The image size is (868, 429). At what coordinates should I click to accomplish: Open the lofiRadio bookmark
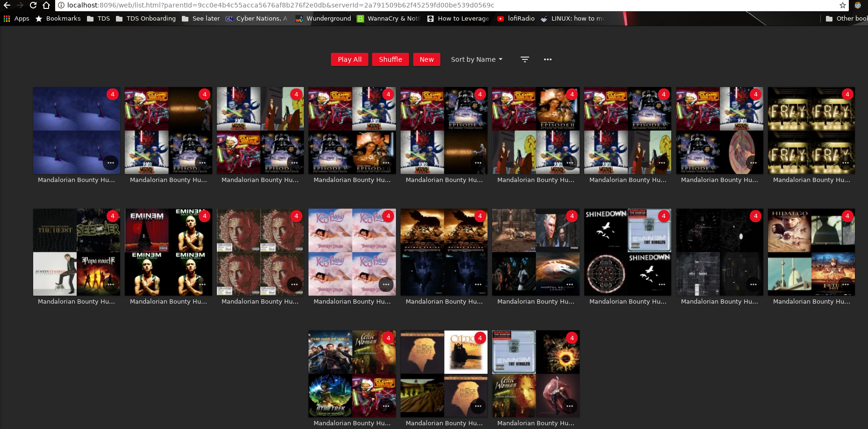tap(516, 19)
